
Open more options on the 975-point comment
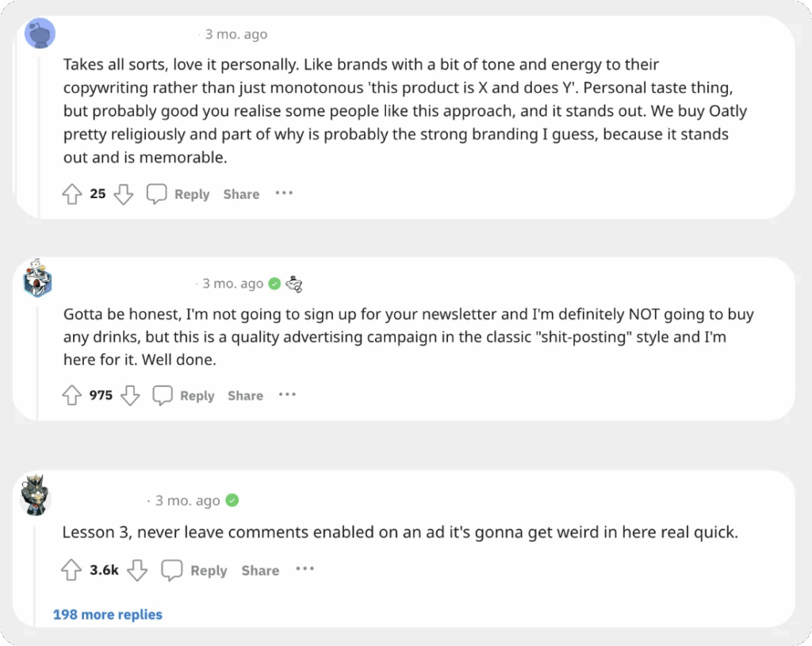coord(287,395)
